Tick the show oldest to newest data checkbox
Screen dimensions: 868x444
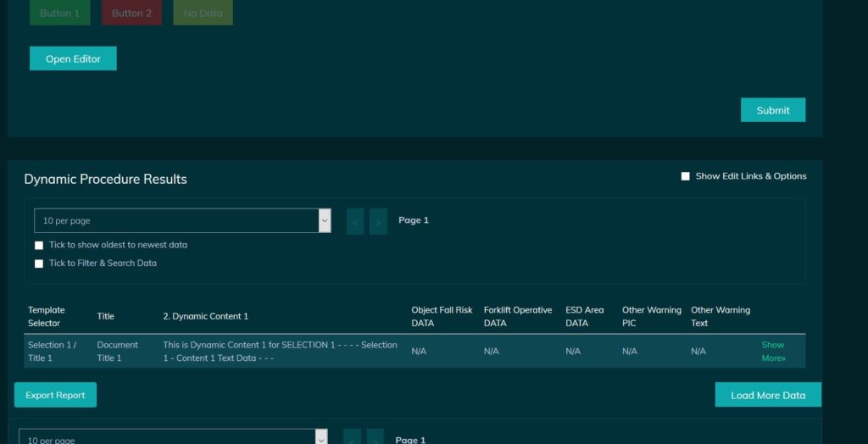tap(39, 246)
